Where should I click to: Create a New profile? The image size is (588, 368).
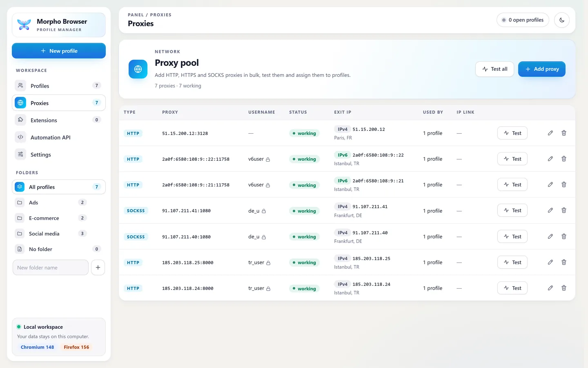click(59, 51)
